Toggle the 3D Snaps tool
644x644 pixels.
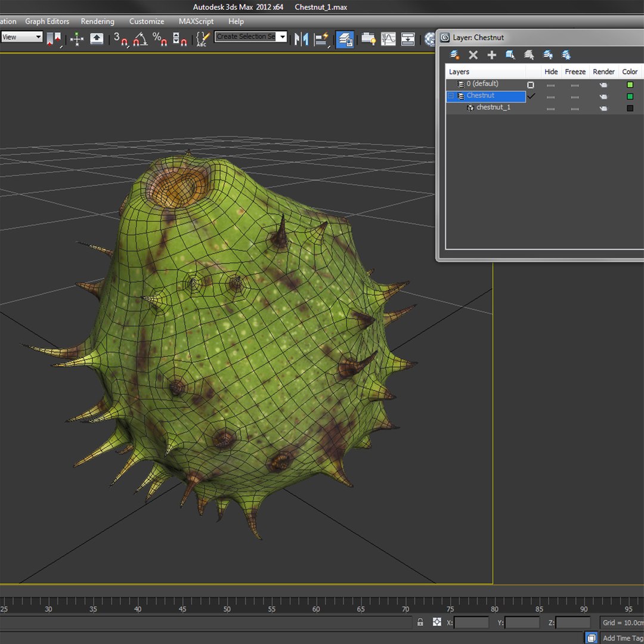click(x=120, y=39)
